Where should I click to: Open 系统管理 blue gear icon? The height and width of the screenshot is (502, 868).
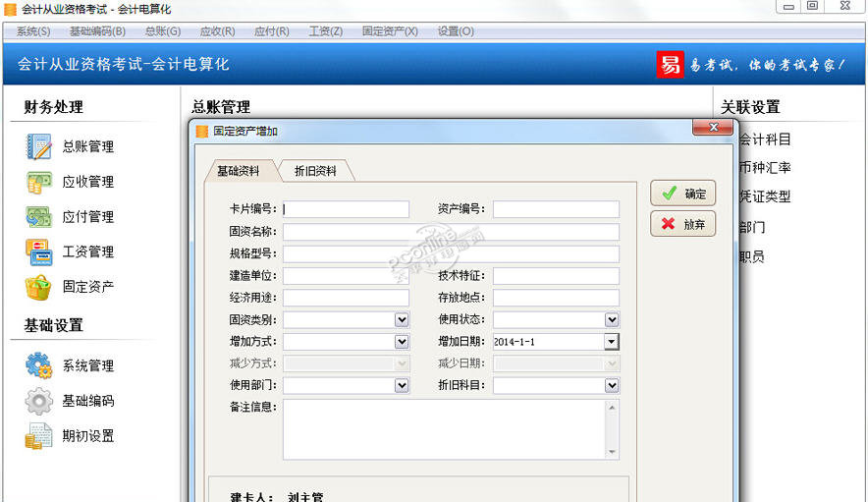point(38,365)
